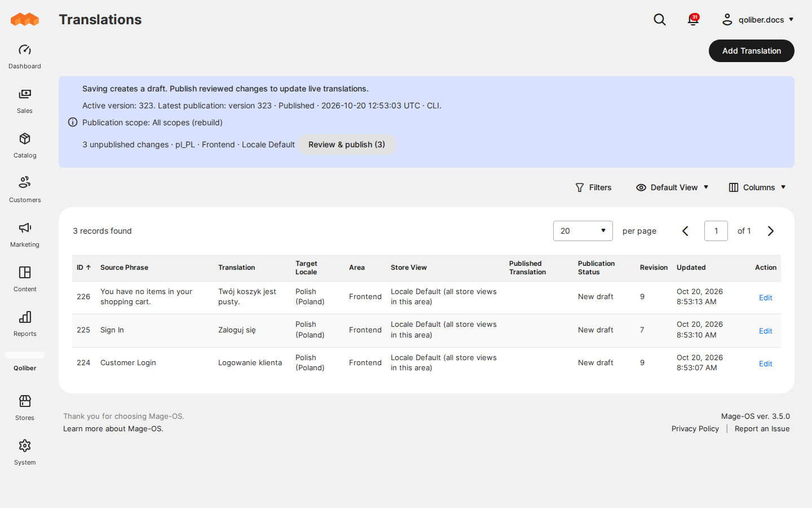Open the System sidebar menu

25,453
